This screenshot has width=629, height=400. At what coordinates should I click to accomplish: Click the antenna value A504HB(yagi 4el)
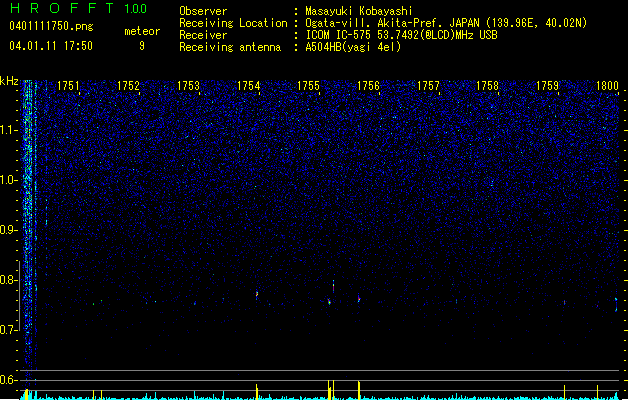[353, 47]
